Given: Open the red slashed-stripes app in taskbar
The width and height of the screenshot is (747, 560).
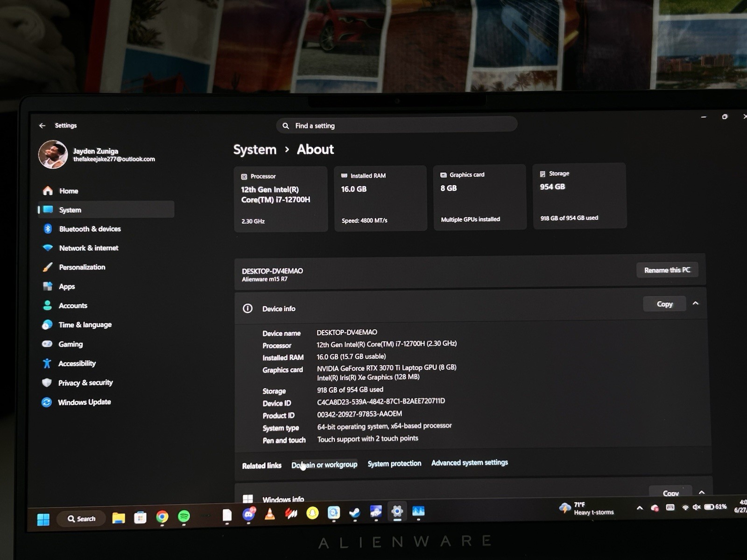Looking at the screenshot, I should coord(291,514).
